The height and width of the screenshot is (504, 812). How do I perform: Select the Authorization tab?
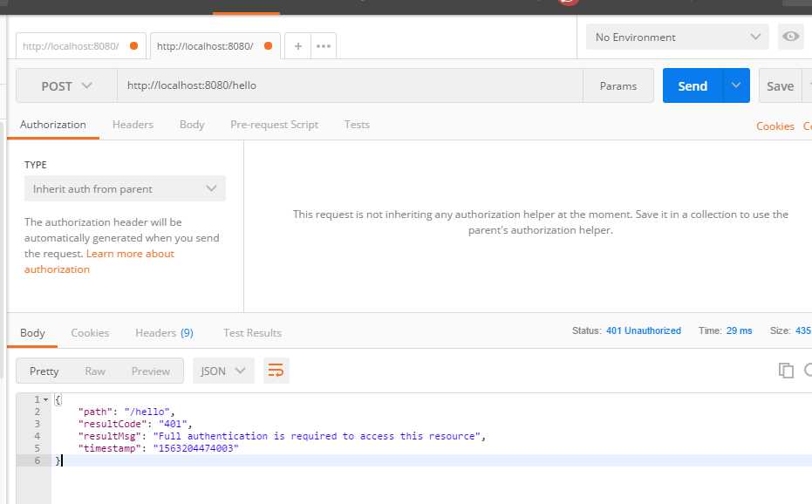[53, 125]
